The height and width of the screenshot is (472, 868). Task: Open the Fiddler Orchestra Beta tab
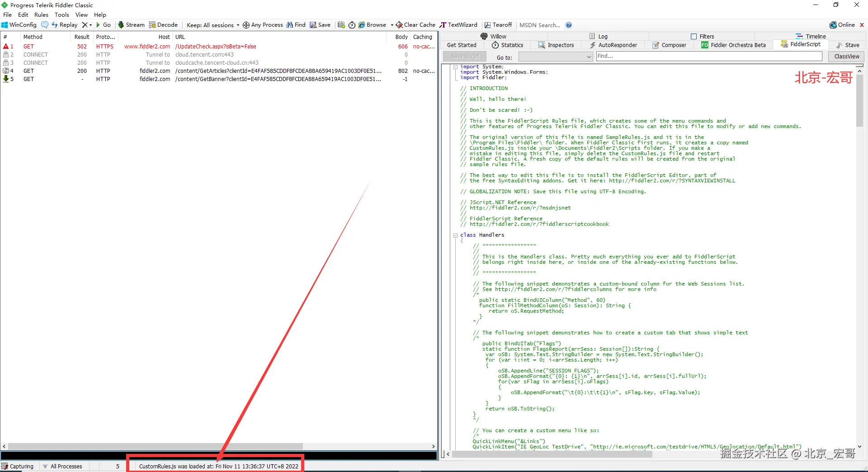(x=733, y=45)
